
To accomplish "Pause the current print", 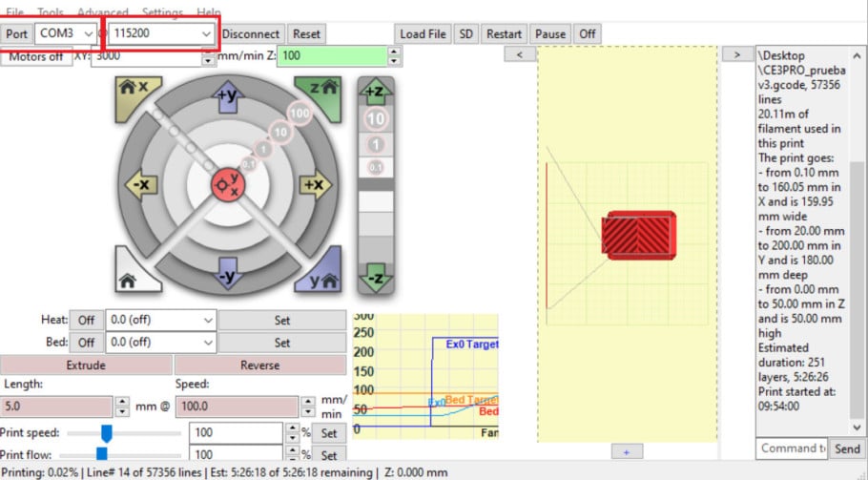I will point(550,33).
